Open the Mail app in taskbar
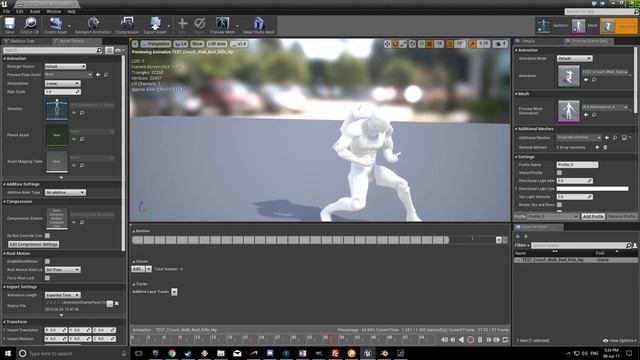 coord(237,353)
